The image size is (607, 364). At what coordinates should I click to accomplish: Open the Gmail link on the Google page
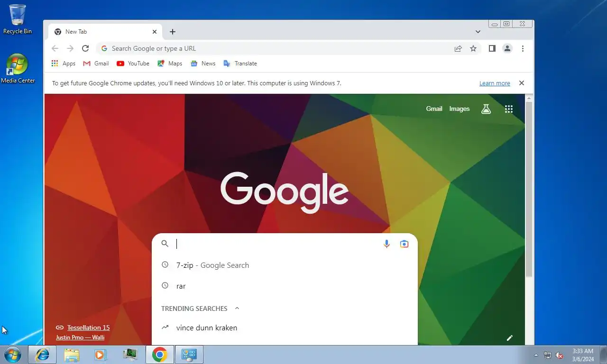point(434,109)
